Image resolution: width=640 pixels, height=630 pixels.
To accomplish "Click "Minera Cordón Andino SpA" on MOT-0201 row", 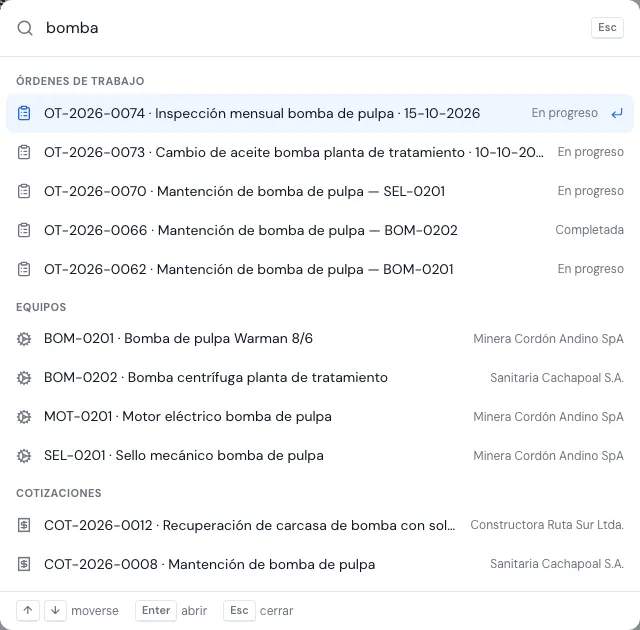I will (548, 417).
